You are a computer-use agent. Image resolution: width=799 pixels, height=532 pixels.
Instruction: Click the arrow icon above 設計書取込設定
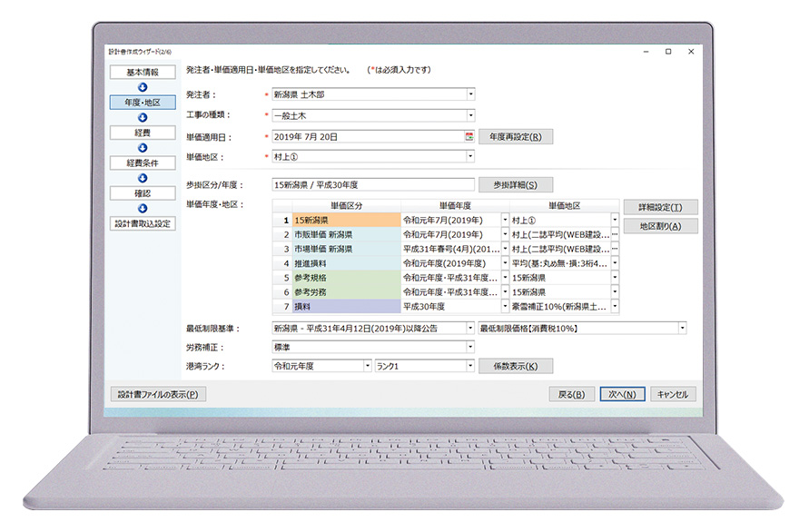[x=143, y=208]
